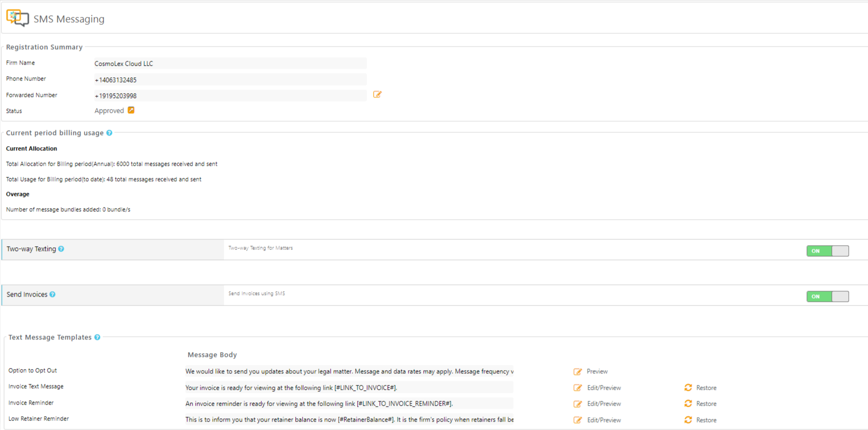The height and width of the screenshot is (430, 868).
Task: Preview the Option to Opt Out message
Action: (x=597, y=372)
